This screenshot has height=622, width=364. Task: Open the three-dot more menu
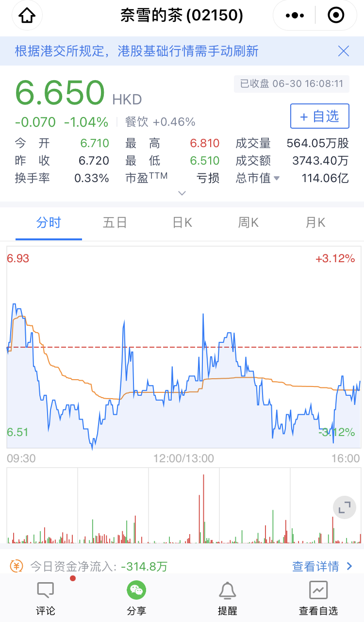(295, 16)
